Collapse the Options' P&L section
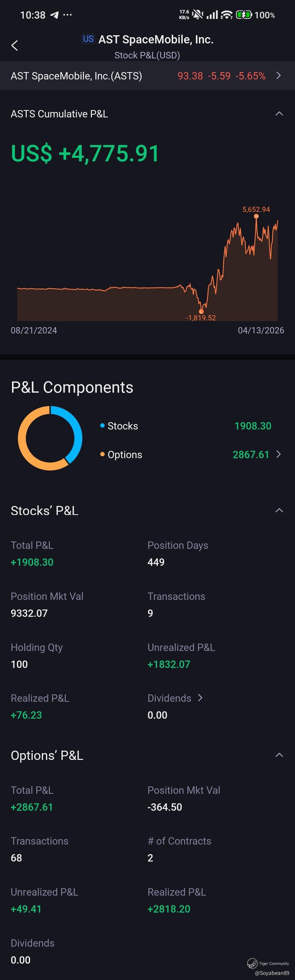 coord(279,755)
